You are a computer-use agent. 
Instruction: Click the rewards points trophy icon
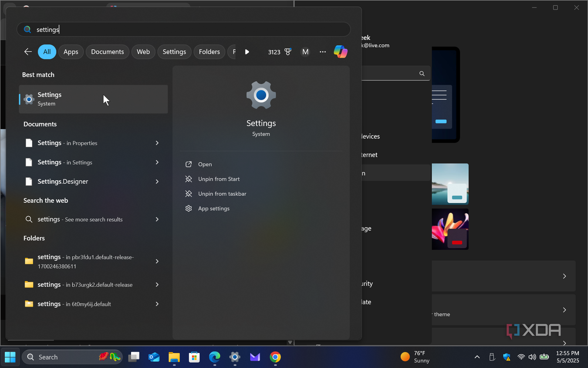288,52
